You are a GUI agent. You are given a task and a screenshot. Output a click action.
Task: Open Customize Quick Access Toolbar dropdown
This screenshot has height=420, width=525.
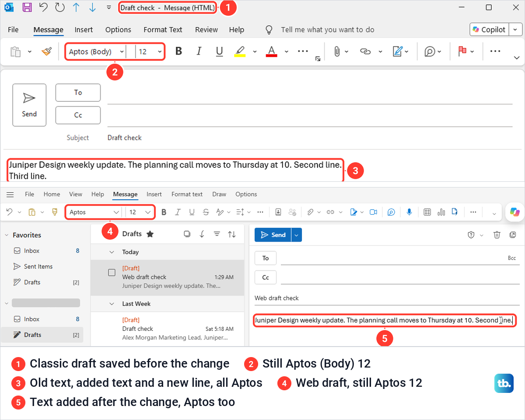tap(108, 7)
